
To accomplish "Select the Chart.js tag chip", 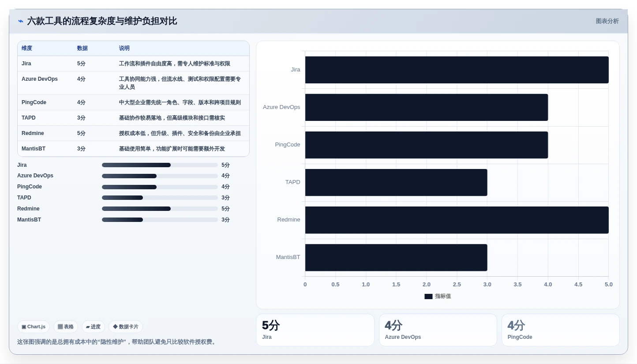I will point(34,327).
